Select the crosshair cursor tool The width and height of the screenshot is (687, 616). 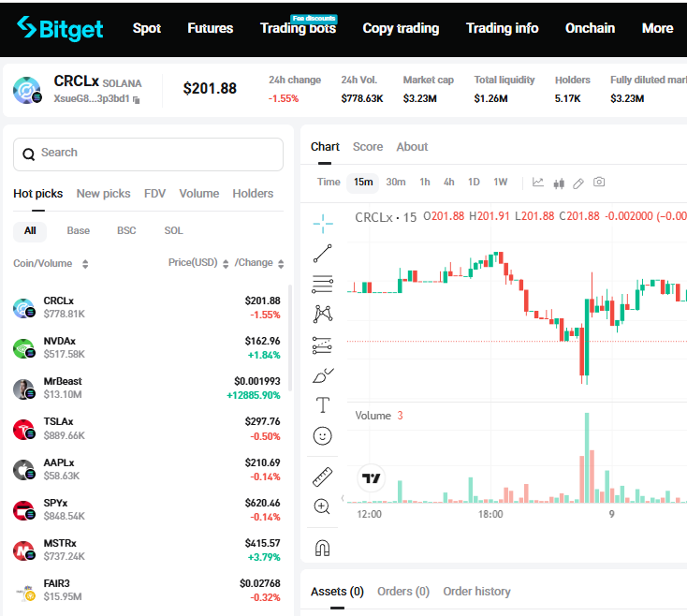[x=323, y=224]
